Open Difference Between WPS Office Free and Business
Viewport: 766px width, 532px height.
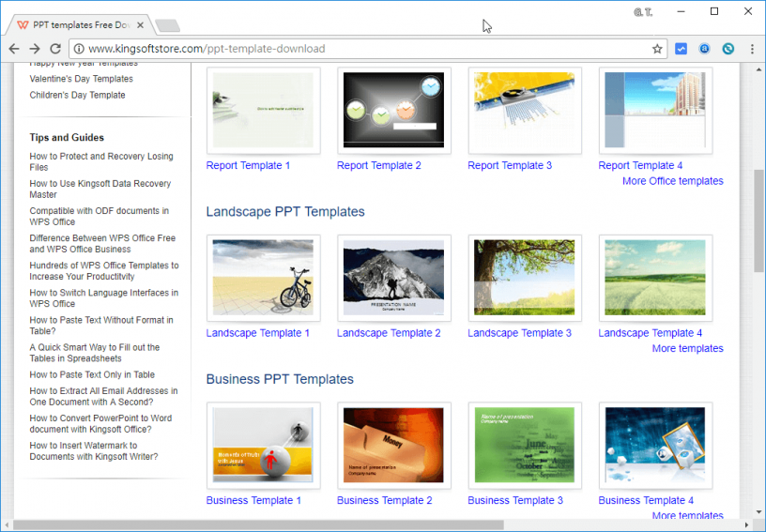(102, 244)
